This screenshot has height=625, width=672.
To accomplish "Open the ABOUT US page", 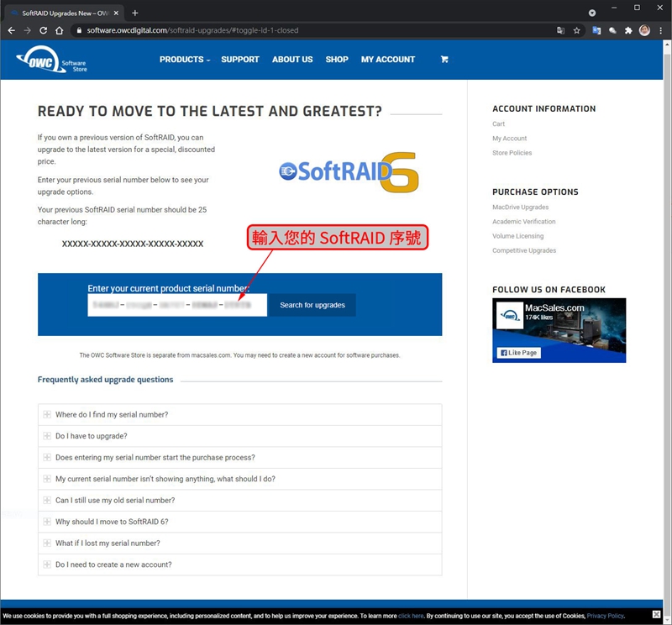I will [292, 59].
